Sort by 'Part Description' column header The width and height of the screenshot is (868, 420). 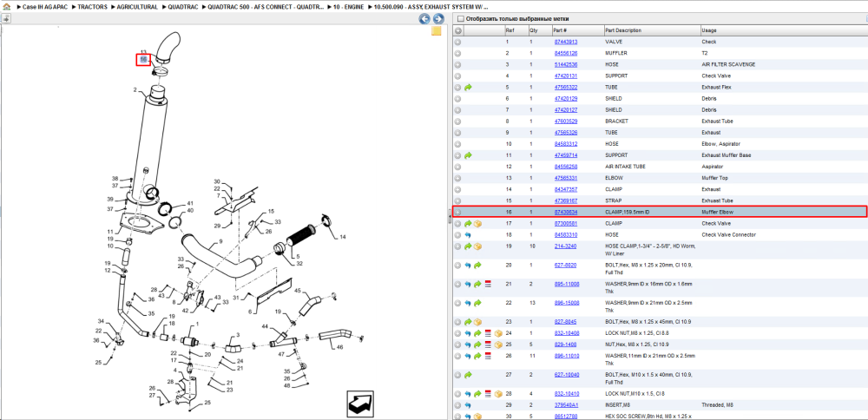(623, 30)
